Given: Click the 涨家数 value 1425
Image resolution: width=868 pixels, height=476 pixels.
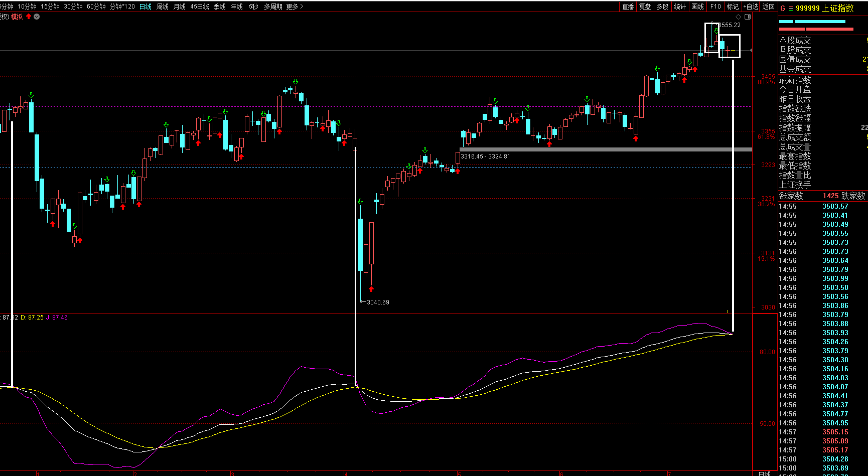Looking at the screenshot, I should click(x=831, y=196).
